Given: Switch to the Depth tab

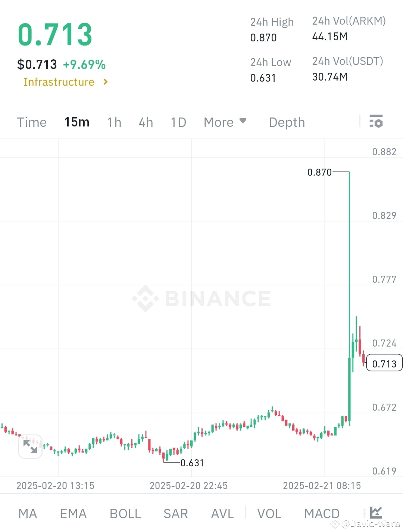Looking at the screenshot, I should (287, 122).
